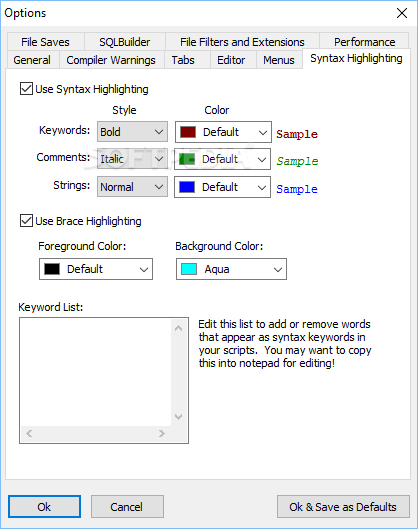Image resolution: width=418 pixels, height=529 pixels.
Task: Open the SQLBuilder tab
Action: 124,42
